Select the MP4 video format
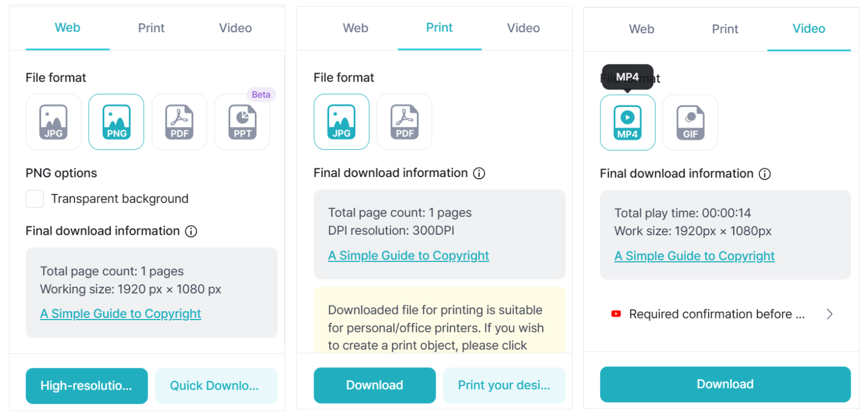This screenshot has height=415, width=868. coord(627,122)
